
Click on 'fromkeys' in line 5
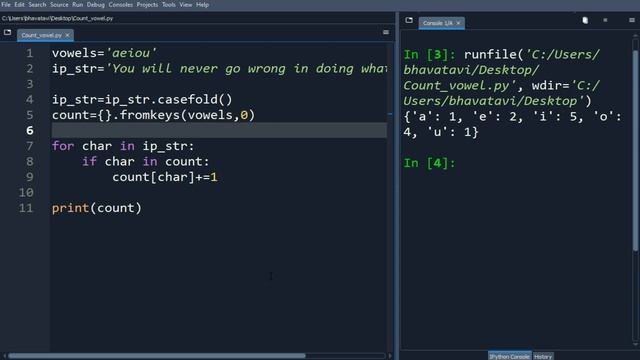150,115
